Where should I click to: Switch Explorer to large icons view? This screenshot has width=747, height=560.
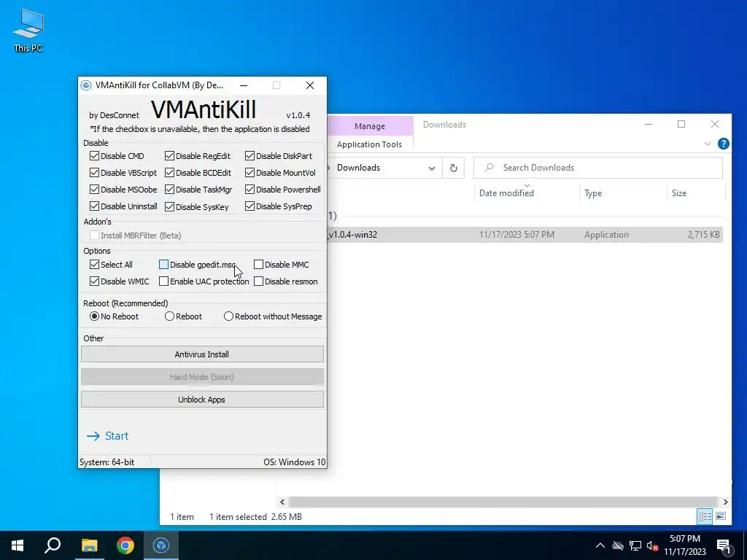(x=721, y=516)
